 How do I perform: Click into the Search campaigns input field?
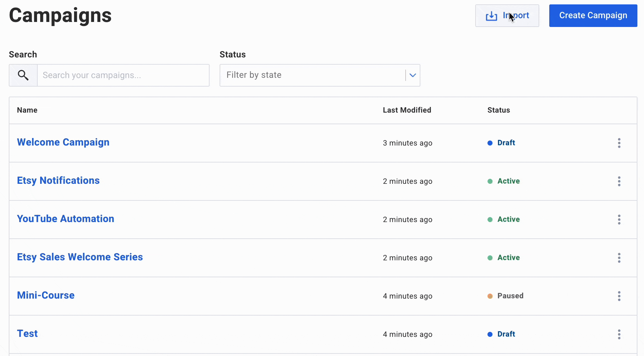coord(123,75)
